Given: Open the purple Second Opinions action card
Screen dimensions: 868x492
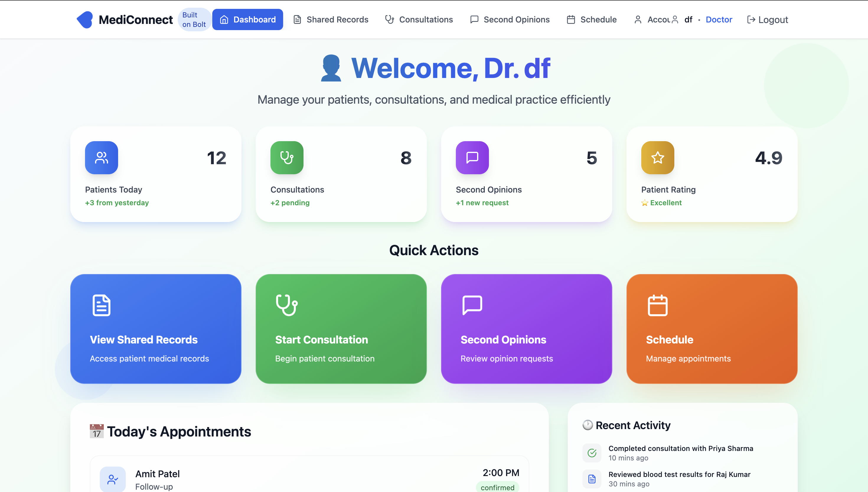Looking at the screenshot, I should click(526, 328).
